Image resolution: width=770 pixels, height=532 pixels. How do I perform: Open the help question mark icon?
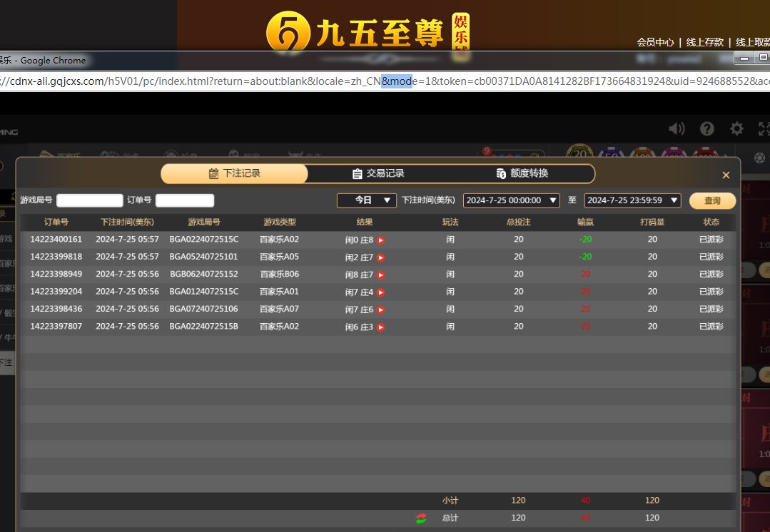[706, 128]
